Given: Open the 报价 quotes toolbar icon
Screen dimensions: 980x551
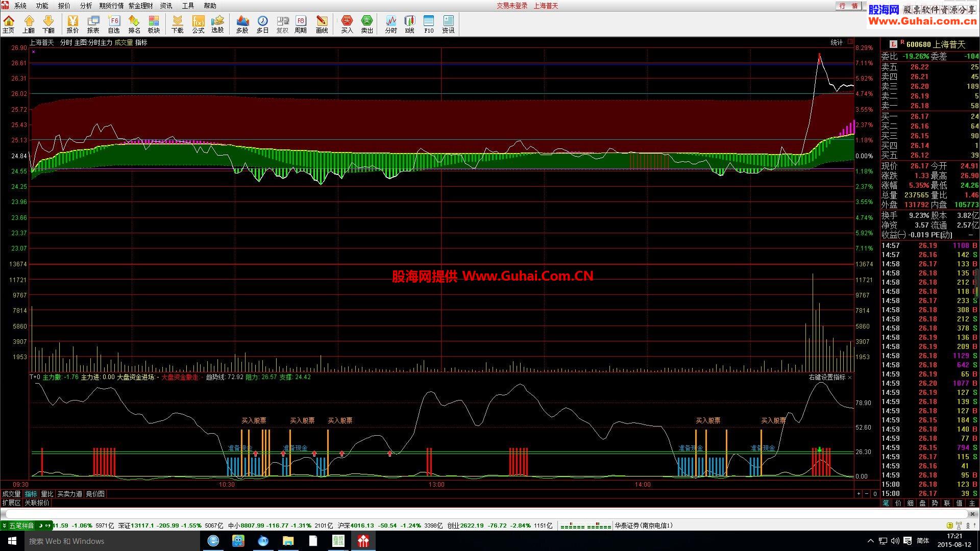Looking at the screenshot, I should 73,24.
